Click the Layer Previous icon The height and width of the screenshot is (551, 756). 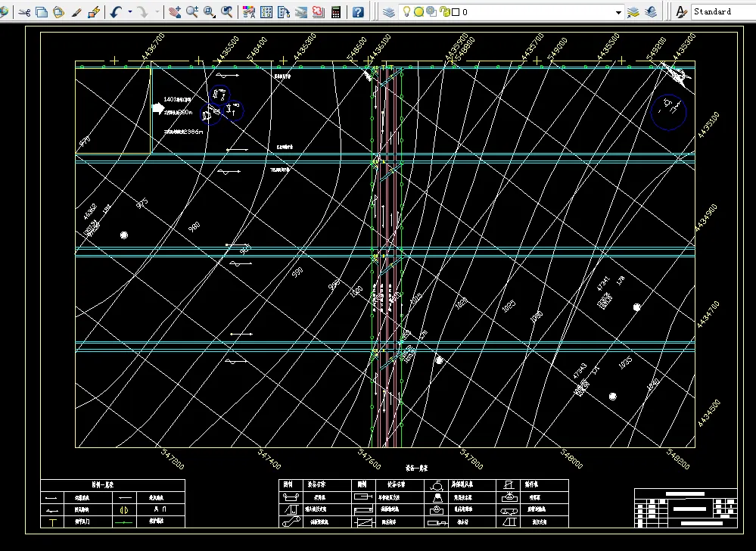(x=651, y=12)
